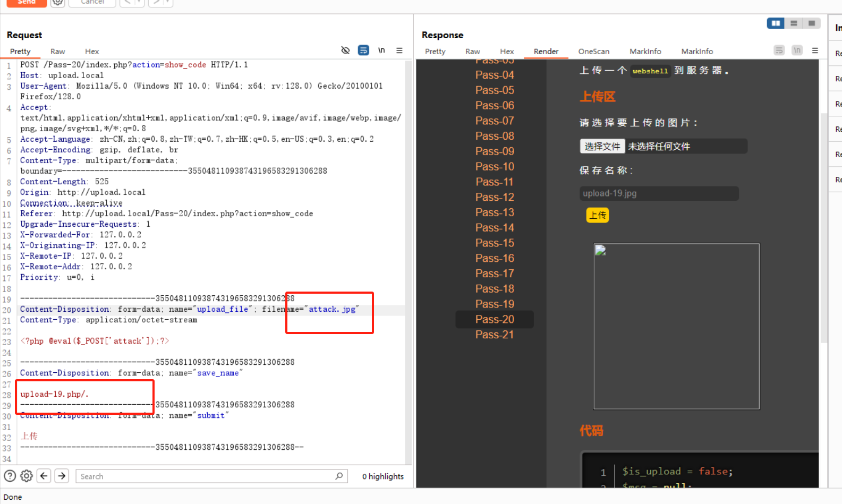Image resolution: width=842 pixels, height=504 pixels.
Task: Toggle word wrap in Response pane
Action: [x=779, y=50]
